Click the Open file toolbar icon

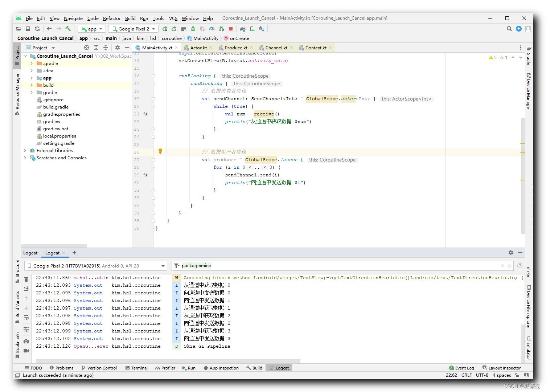[x=19, y=29]
